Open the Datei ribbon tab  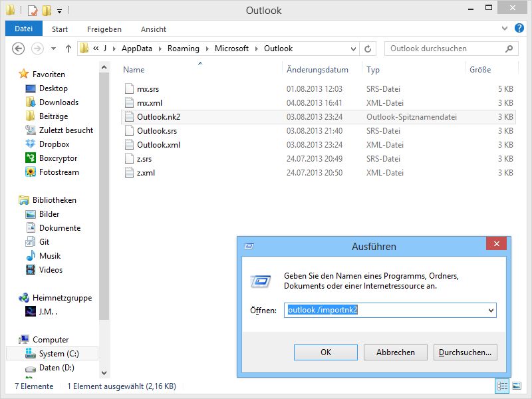[x=24, y=29]
